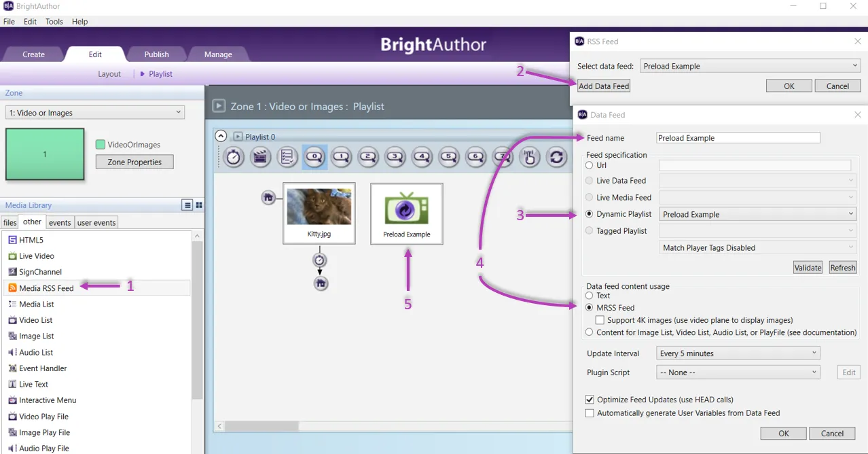Click the home icon below the timer
This screenshot has height=454, width=868.
pyautogui.click(x=321, y=283)
